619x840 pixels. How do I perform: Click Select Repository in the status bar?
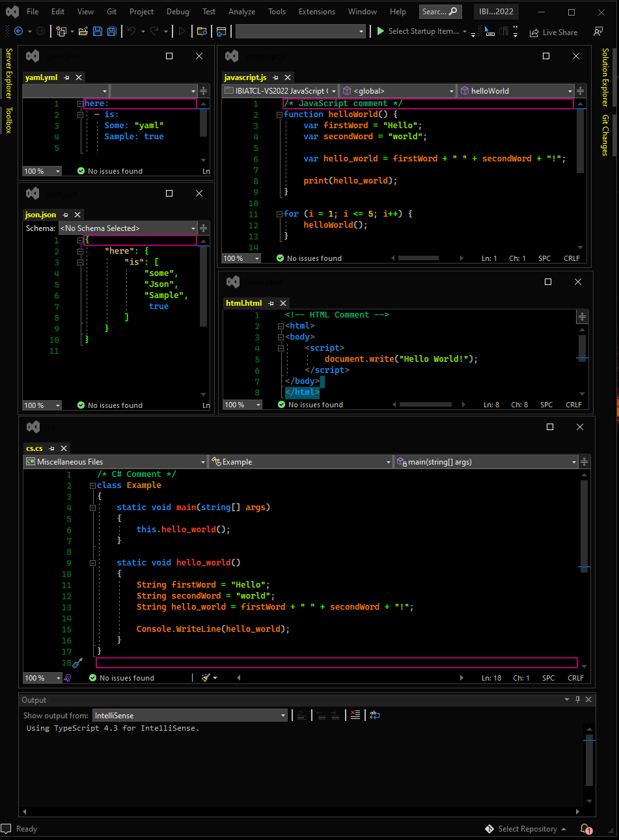click(x=526, y=828)
